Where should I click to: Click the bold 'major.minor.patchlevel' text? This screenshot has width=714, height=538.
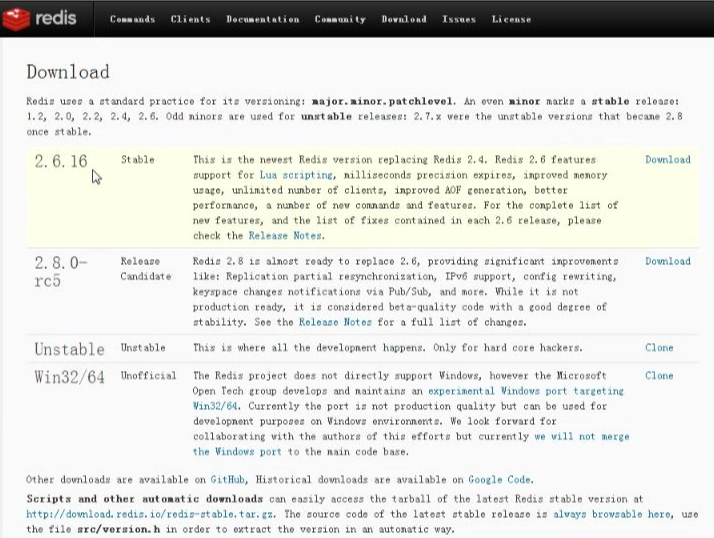(x=382, y=101)
